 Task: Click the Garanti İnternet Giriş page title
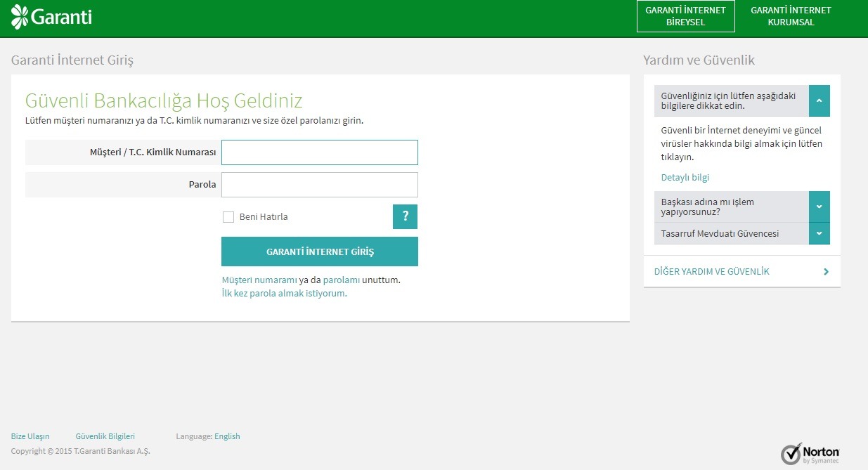point(72,60)
